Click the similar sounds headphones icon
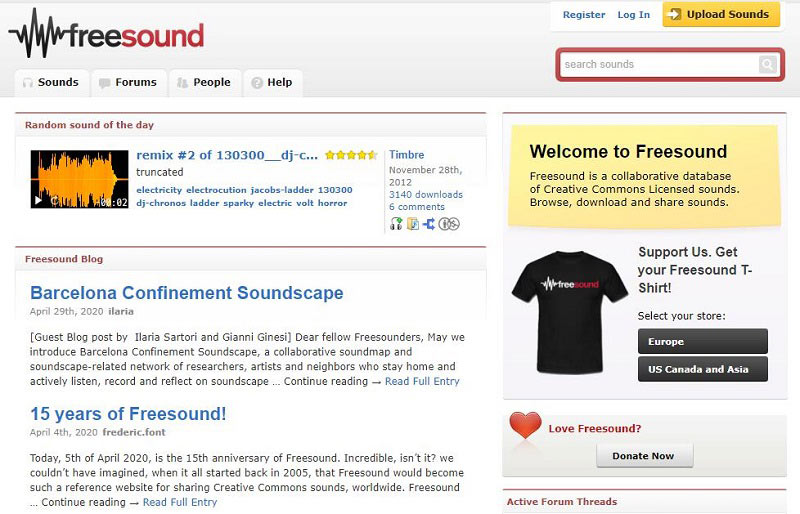 pyautogui.click(x=396, y=224)
